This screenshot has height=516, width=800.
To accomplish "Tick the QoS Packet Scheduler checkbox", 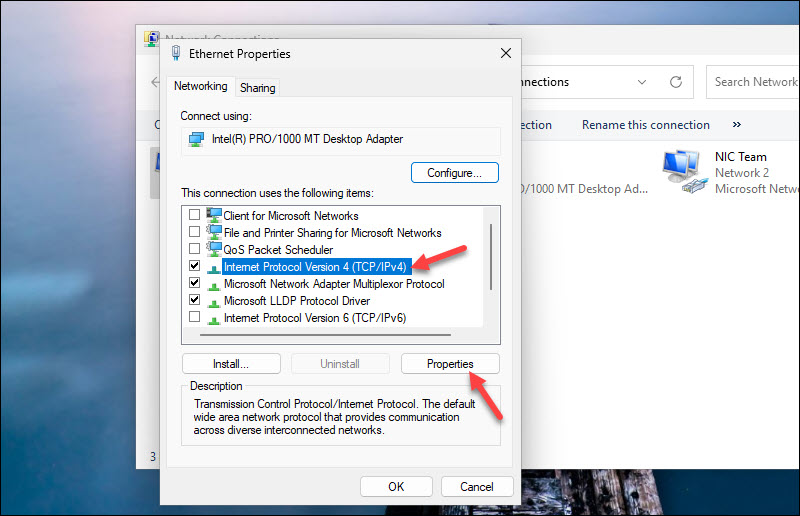I will 194,249.
